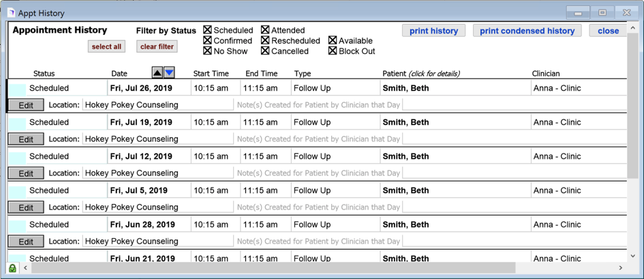The height and width of the screenshot is (279, 644).
Task: Sort dates descending with blue down arrow
Action: (x=169, y=73)
